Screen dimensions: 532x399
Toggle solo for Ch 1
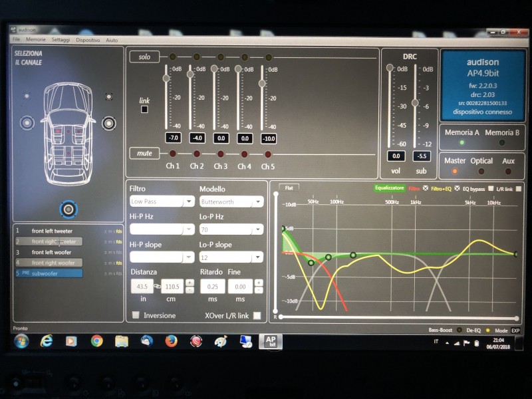pyautogui.click(x=172, y=57)
